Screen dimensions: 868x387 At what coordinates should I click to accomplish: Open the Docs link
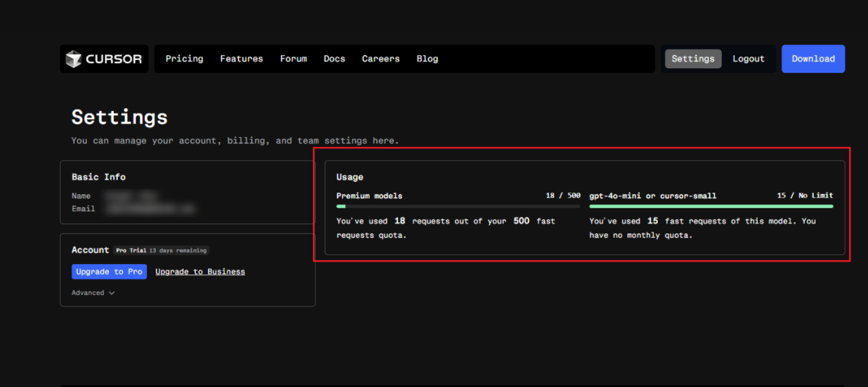pyautogui.click(x=334, y=59)
